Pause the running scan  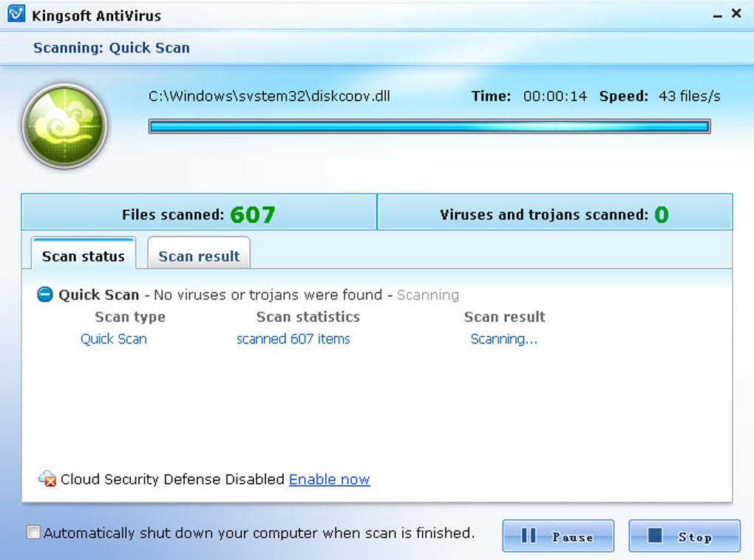(558, 536)
